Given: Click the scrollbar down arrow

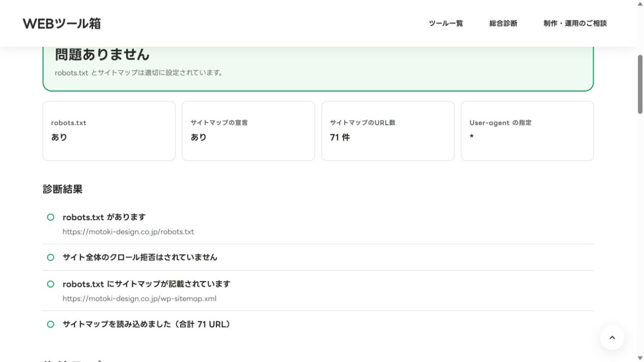Looking at the screenshot, I should [640, 358].
